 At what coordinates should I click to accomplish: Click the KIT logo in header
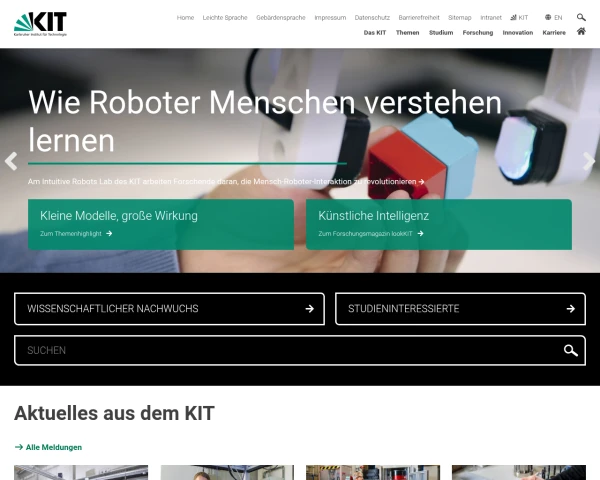pyautogui.click(x=41, y=23)
